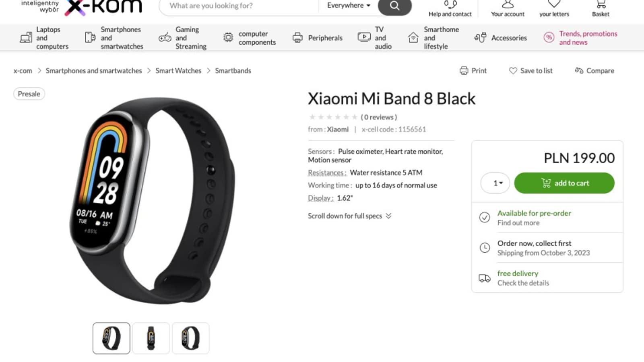644x362 pixels.
Task: Open Your account profile icon
Action: click(508, 4)
